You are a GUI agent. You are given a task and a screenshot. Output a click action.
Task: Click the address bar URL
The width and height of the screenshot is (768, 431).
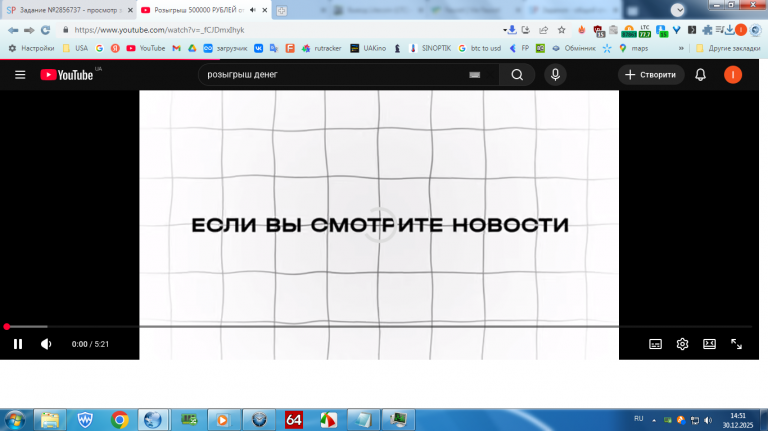(159, 30)
